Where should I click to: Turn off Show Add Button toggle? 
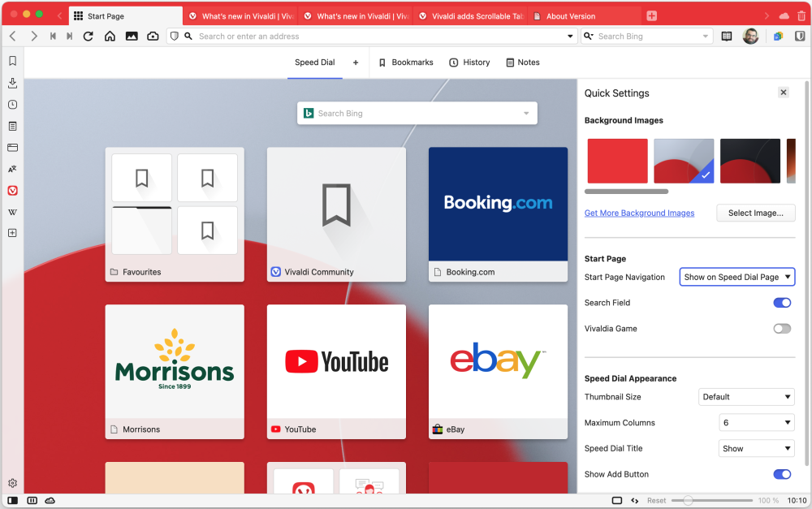781,474
